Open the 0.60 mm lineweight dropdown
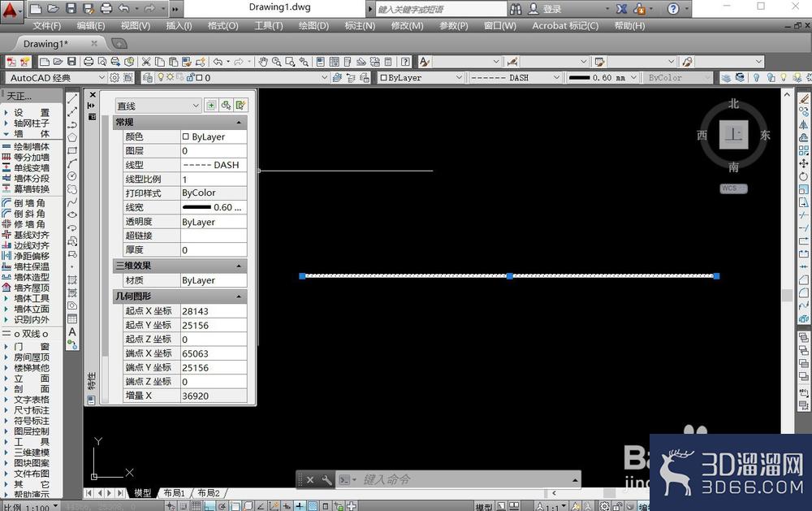The image size is (812, 511). pyautogui.click(x=633, y=78)
